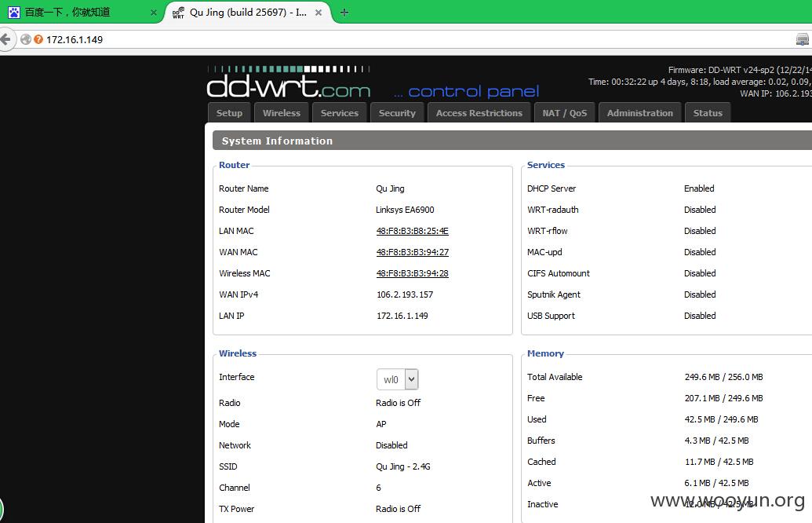Click the Wireless section heading
The image size is (812, 523).
[238, 353]
